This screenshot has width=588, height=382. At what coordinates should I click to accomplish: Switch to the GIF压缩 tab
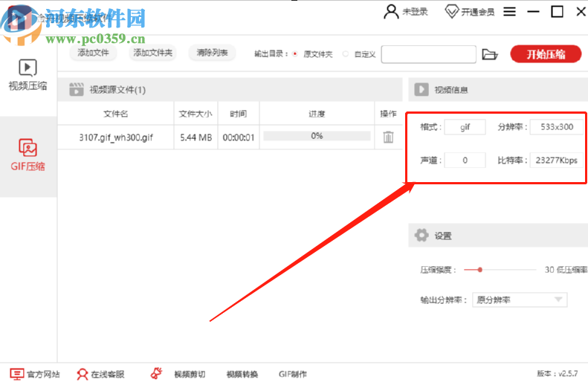click(x=28, y=155)
